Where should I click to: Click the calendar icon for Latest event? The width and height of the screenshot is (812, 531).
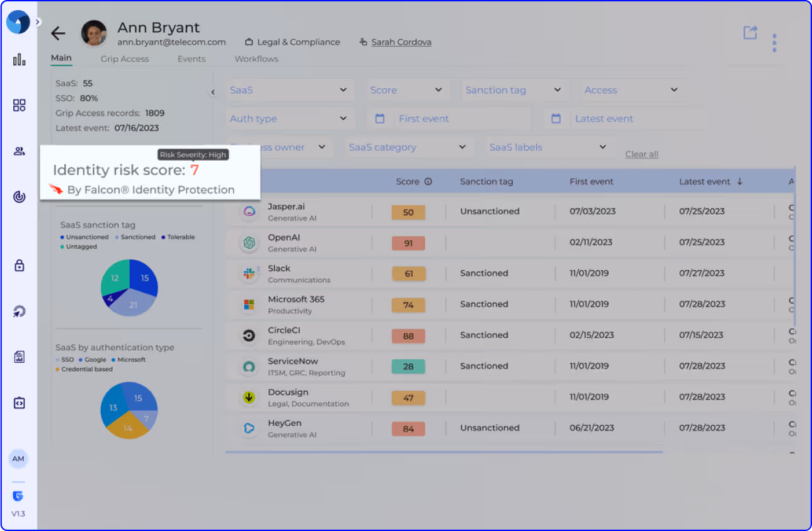point(556,118)
